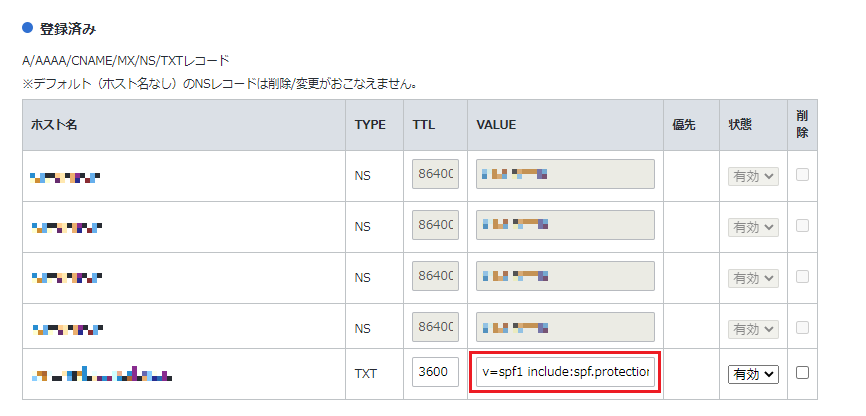Screen dimensions: 866x416
Task: Click the v=spf1 include VALUE field
Action: (566, 373)
